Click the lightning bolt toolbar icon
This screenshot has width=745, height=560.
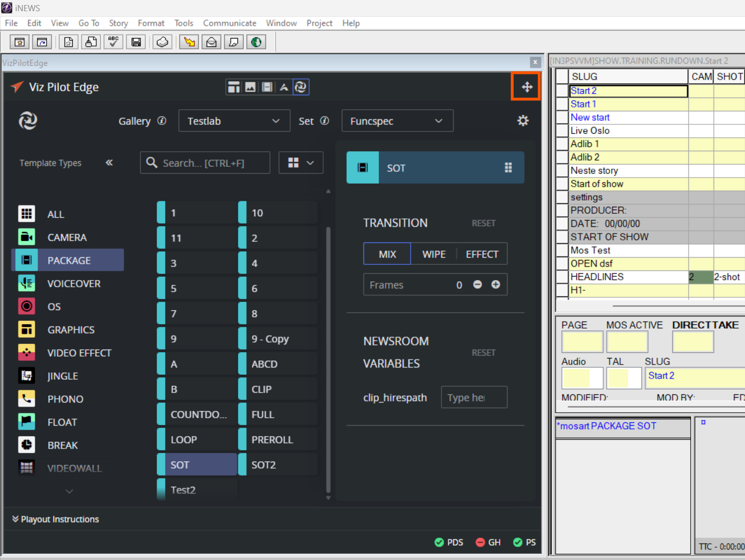click(189, 42)
